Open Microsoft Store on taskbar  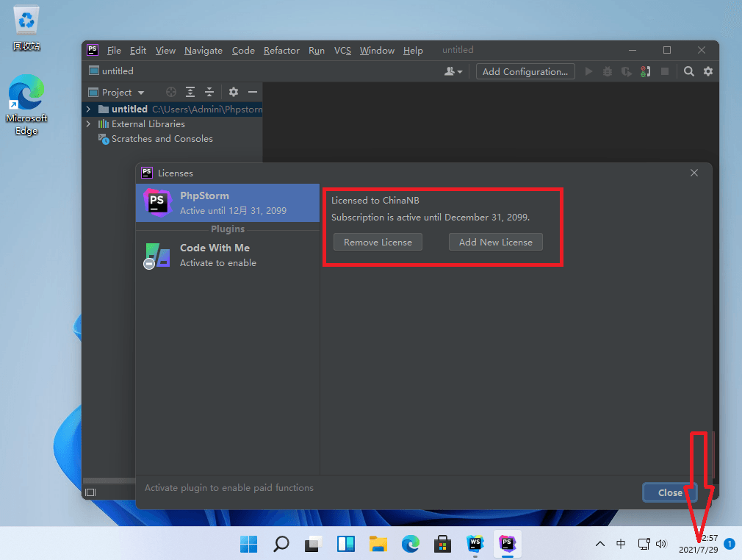[x=442, y=544]
